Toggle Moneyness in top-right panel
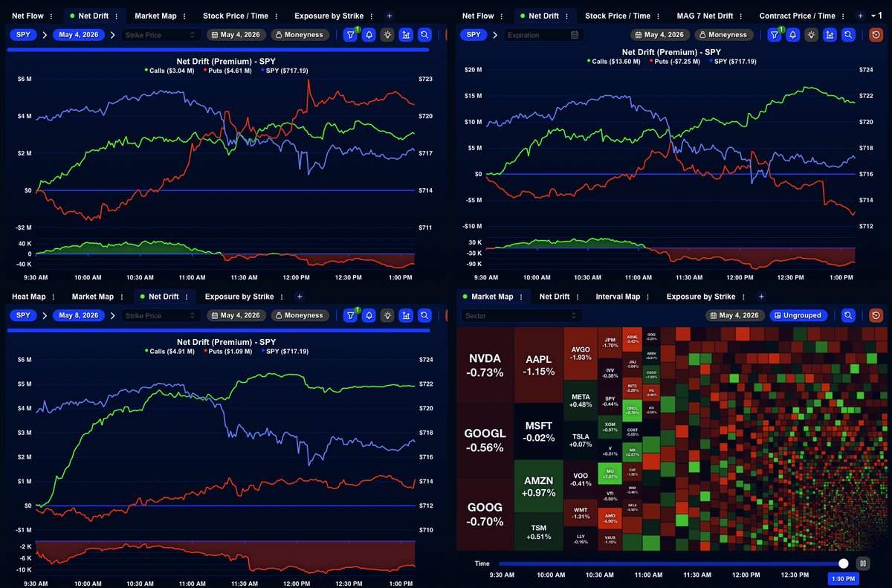The height and width of the screenshot is (588, 892). click(723, 34)
